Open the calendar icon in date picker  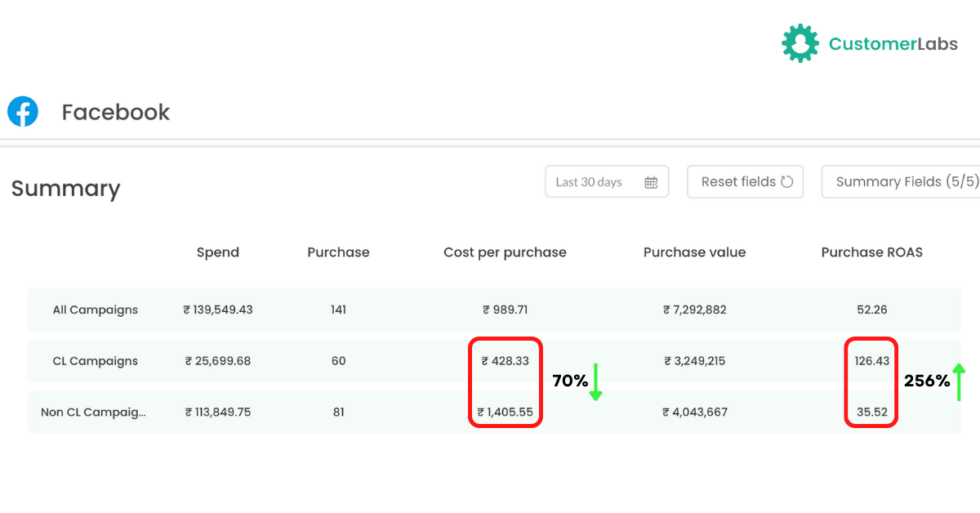tap(651, 182)
